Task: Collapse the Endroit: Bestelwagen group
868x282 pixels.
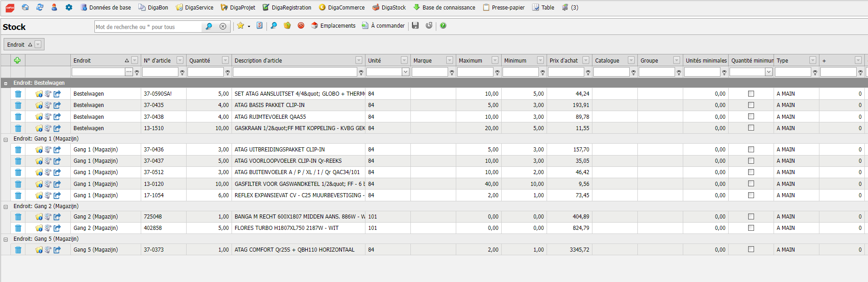Action: (6, 83)
